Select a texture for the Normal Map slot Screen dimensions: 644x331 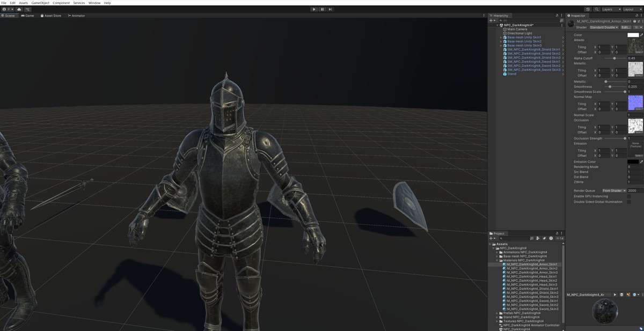pos(639,109)
